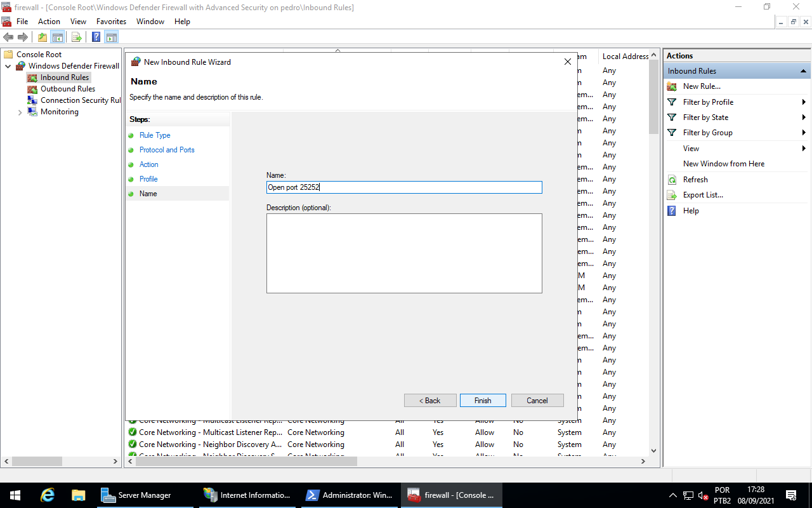Collapse the Windows Defender Firewall node
This screenshot has width=812, height=508.
[x=8, y=66]
